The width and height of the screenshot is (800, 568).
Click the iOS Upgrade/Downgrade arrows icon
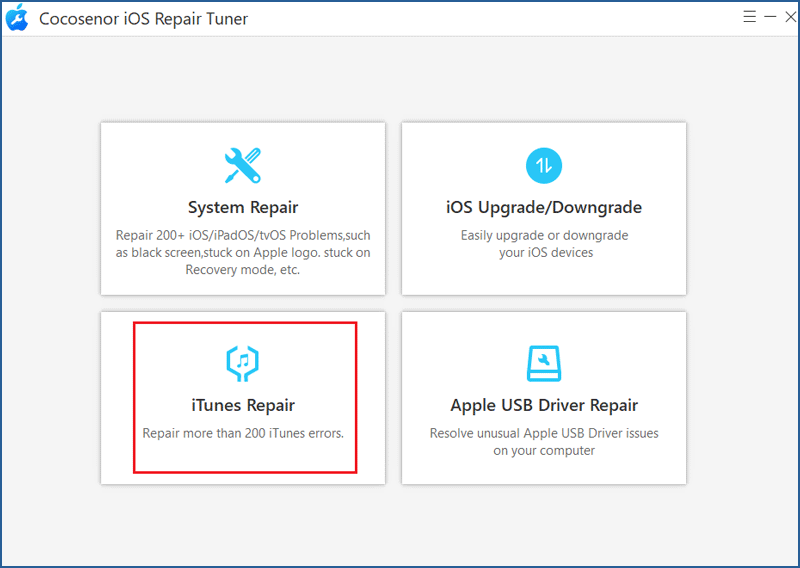(x=544, y=165)
